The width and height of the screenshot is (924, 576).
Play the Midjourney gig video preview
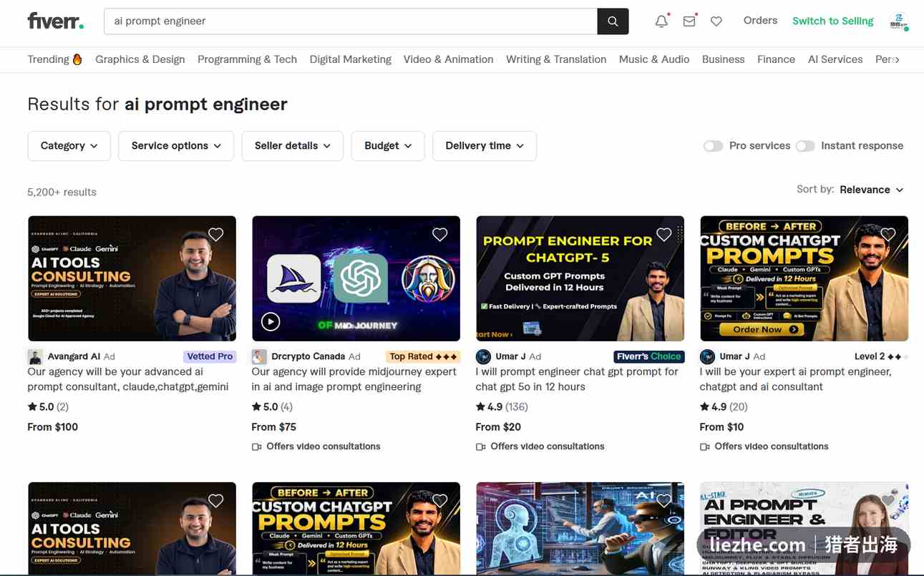(271, 322)
